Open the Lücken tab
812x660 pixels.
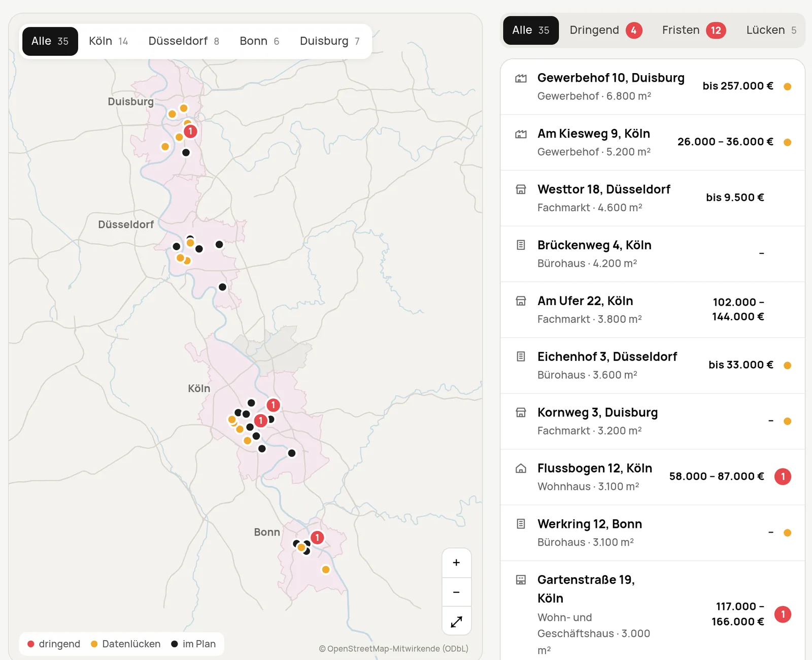click(x=771, y=30)
